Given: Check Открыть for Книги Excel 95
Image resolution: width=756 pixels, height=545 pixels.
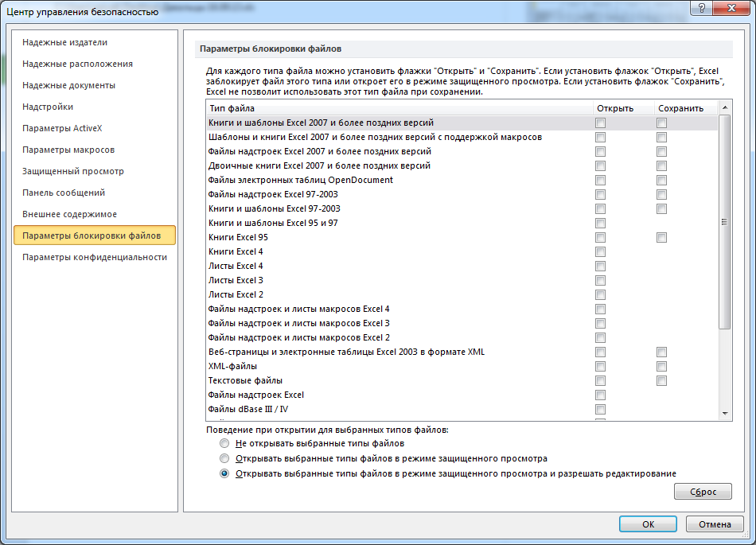Looking at the screenshot, I should point(600,238).
